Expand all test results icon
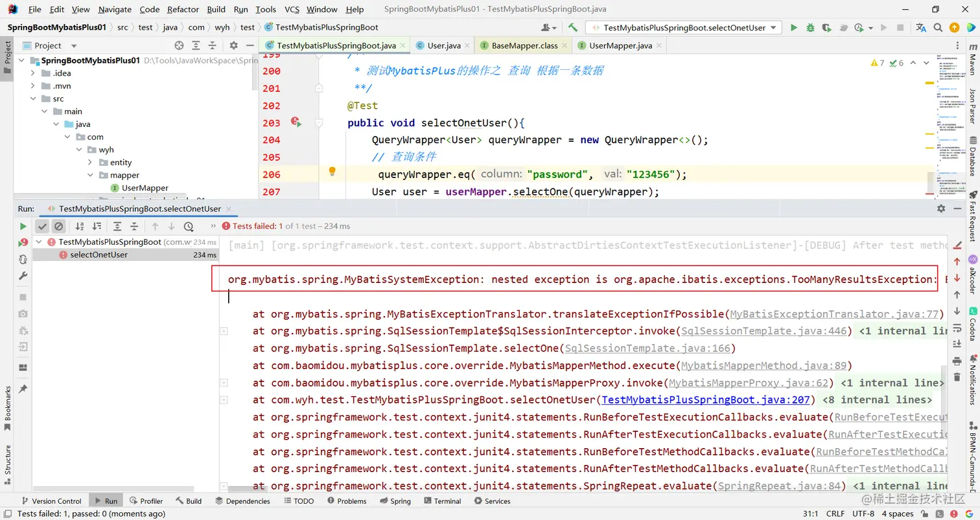980x520 pixels. (117, 226)
